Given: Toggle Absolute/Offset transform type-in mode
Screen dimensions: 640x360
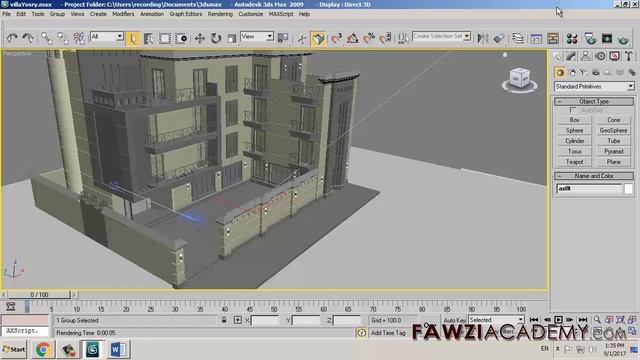Looking at the screenshot, I should point(238,320).
